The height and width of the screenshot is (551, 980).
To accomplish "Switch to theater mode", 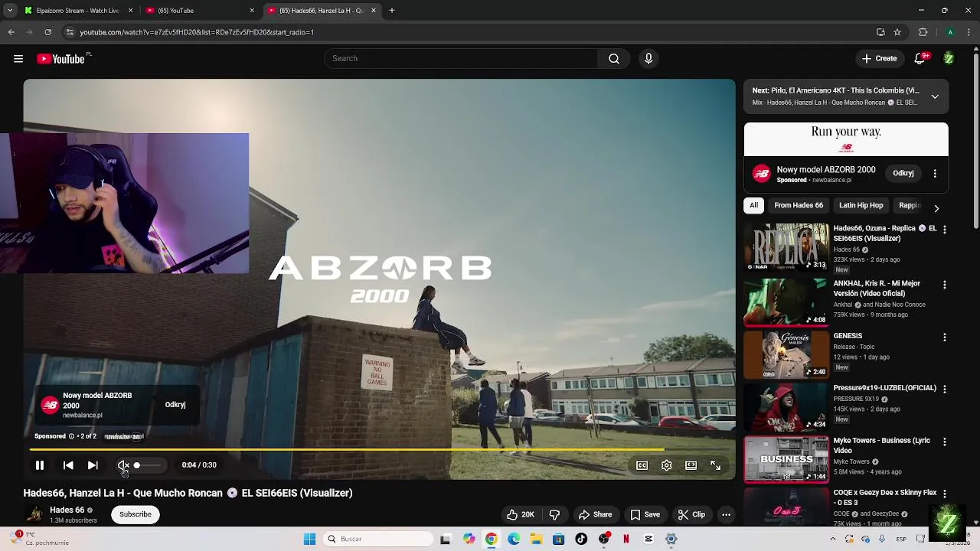I will [691, 465].
